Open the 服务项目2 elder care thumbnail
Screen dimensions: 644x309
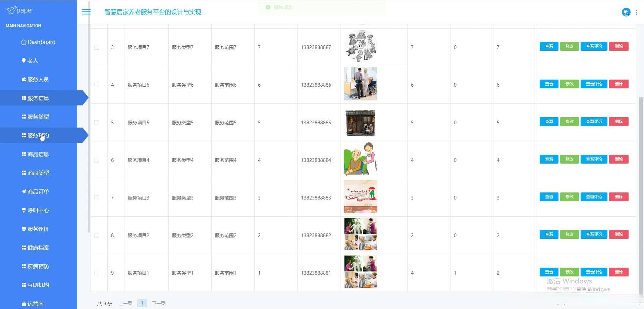pos(360,234)
